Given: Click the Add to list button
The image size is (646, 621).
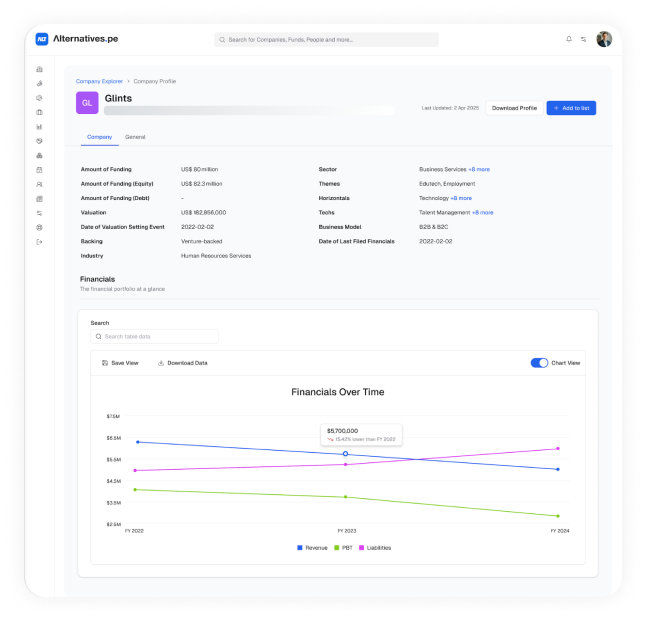Looking at the screenshot, I should coord(571,107).
